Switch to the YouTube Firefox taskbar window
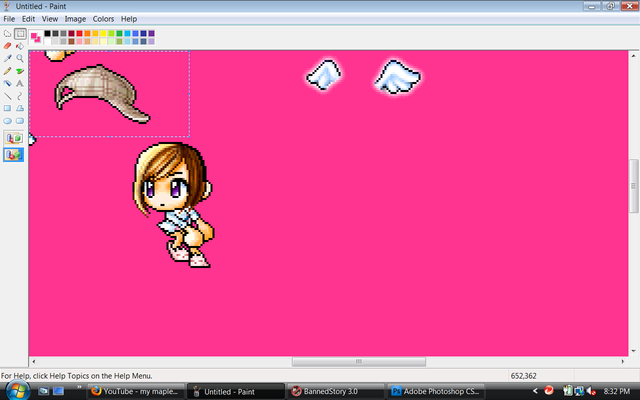Screen dimensions: 640x400 136,391
